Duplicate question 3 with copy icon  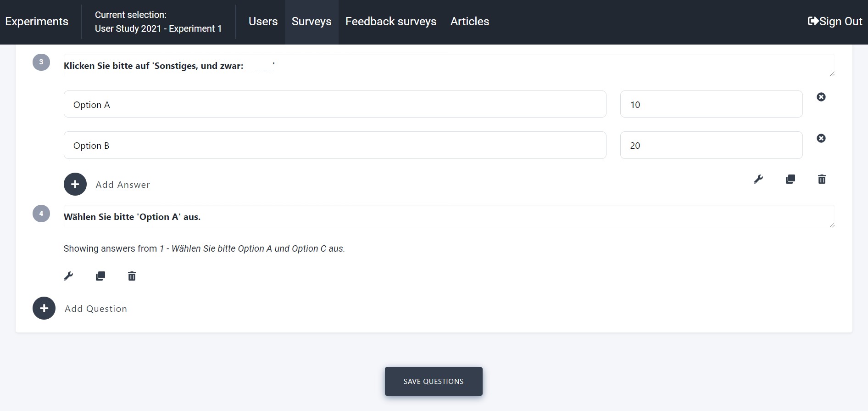pyautogui.click(x=790, y=179)
